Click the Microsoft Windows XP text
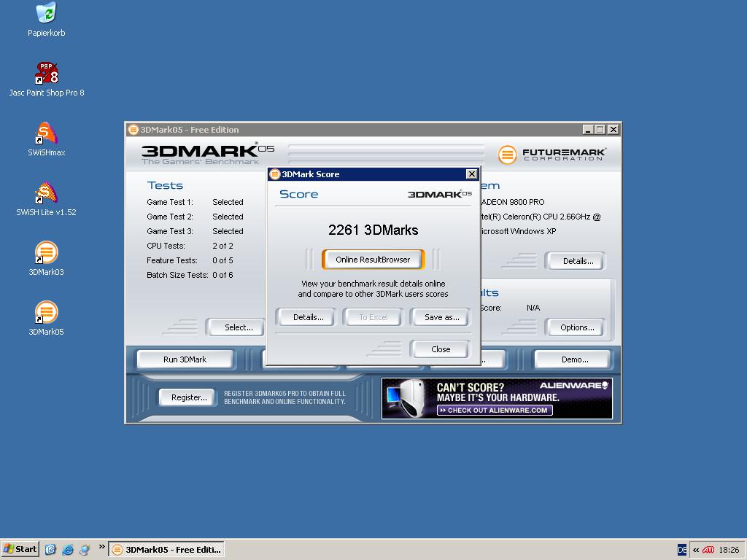Viewport: 747px width, 560px height. (519, 231)
